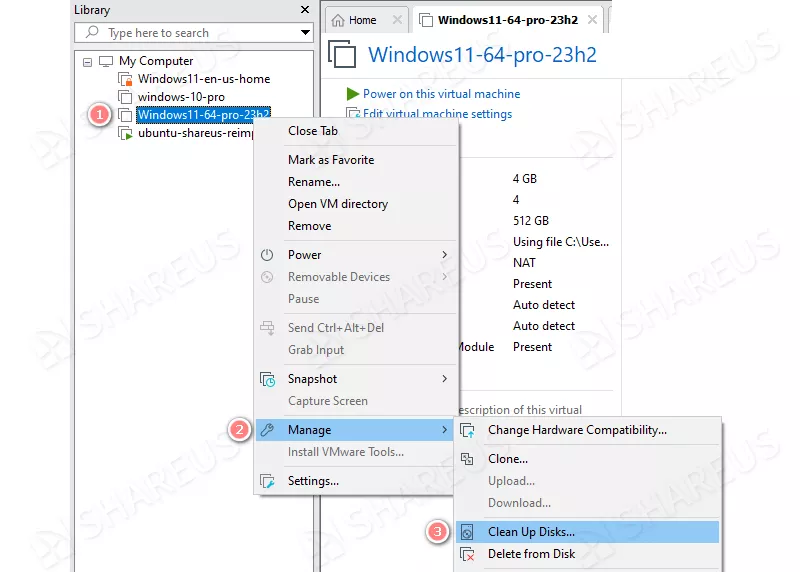
Task: Click the Type here to search field
Action: (x=193, y=33)
